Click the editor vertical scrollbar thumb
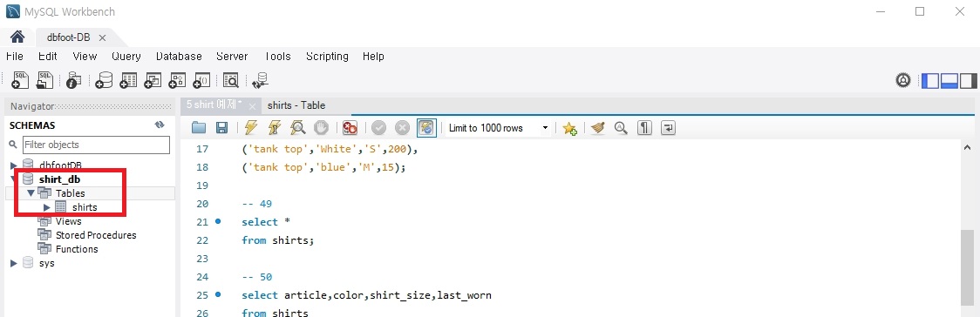980x317 pixels. (x=967, y=267)
